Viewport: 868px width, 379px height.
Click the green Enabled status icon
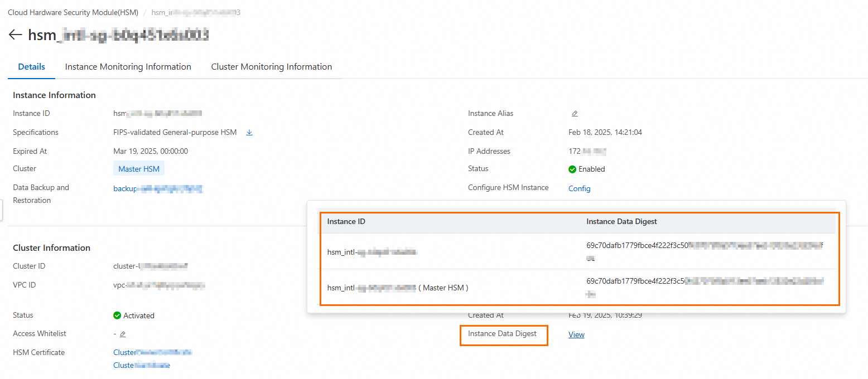click(572, 169)
